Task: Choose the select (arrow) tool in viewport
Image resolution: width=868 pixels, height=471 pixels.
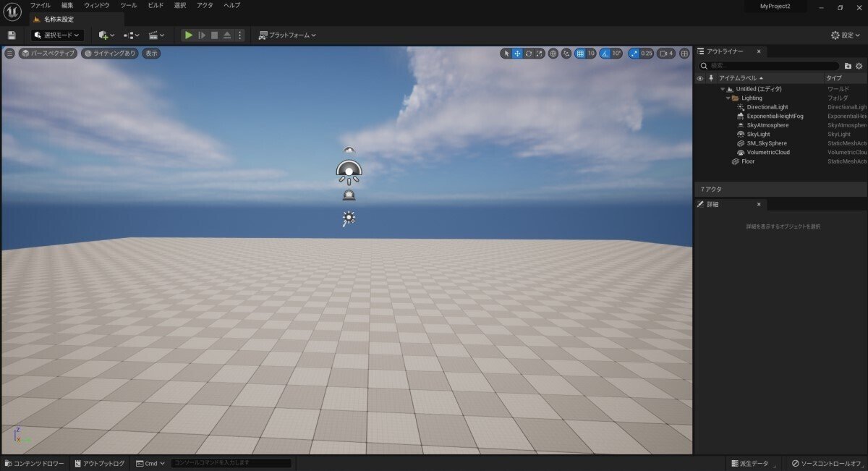Action: tap(506, 54)
